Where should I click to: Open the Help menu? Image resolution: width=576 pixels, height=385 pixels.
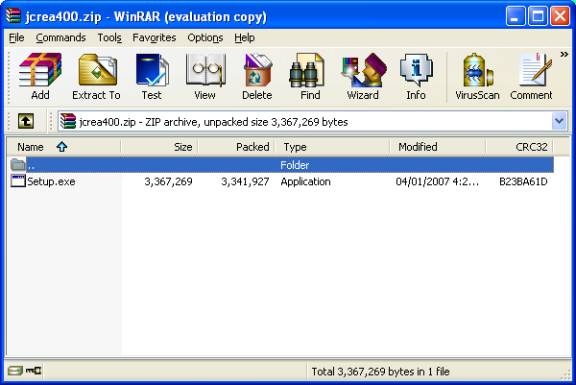click(x=245, y=38)
